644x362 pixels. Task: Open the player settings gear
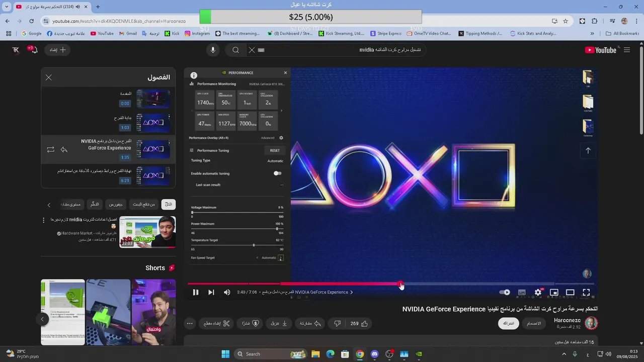tap(538, 292)
